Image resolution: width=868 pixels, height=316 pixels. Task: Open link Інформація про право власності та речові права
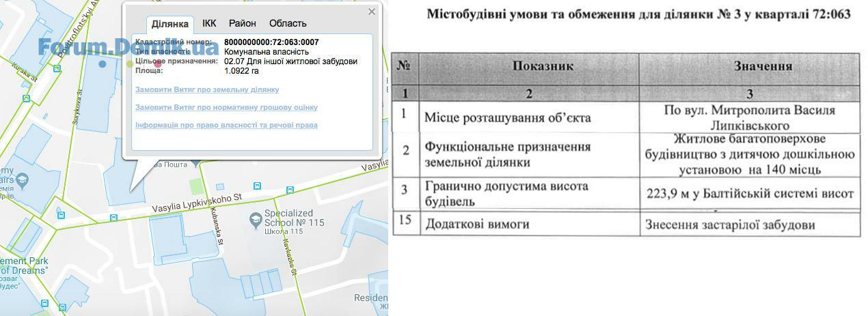226,125
